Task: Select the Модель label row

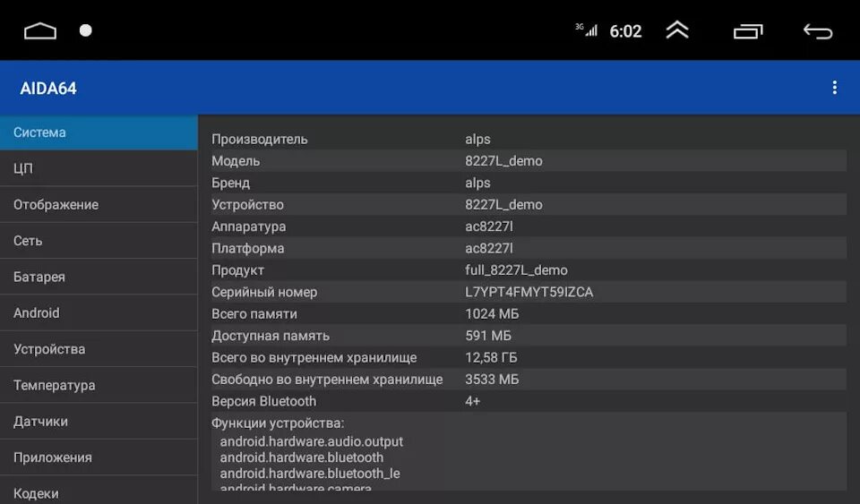Action: pyautogui.click(x=236, y=161)
